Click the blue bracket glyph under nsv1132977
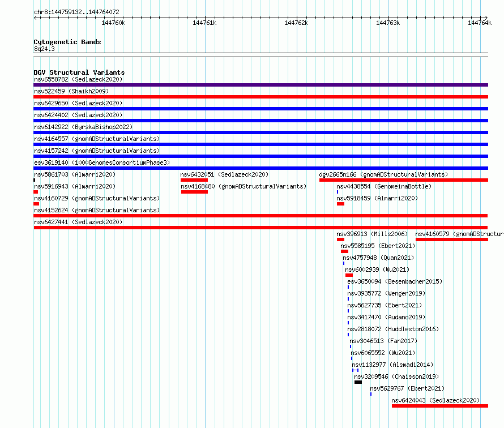This screenshot has width=504, height=428. (x=355, y=370)
